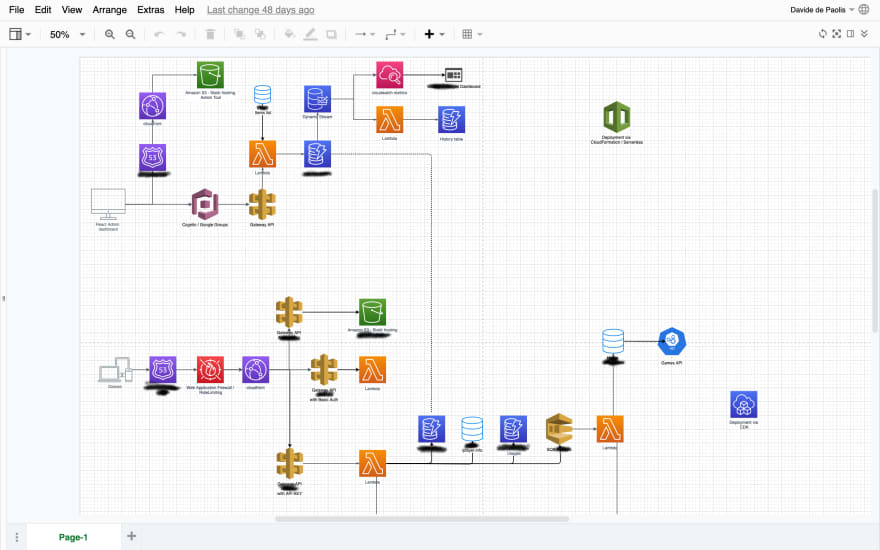Select the Gateway API with API KEY icon
This screenshot has height=550, width=880.
(x=290, y=463)
